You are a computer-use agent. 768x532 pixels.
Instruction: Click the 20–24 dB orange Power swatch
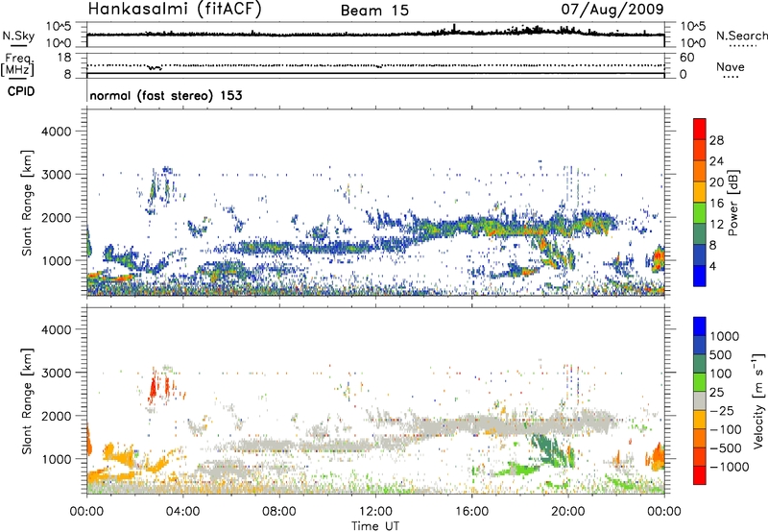tap(700, 171)
